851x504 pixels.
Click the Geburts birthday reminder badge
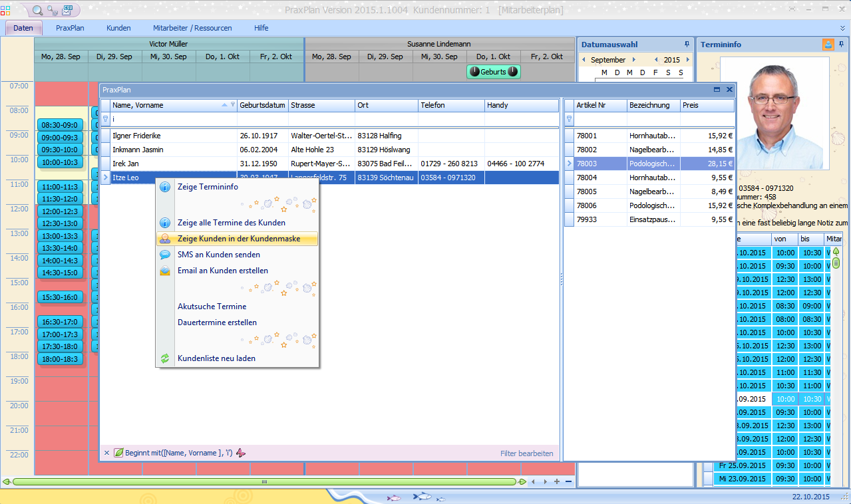coord(493,72)
